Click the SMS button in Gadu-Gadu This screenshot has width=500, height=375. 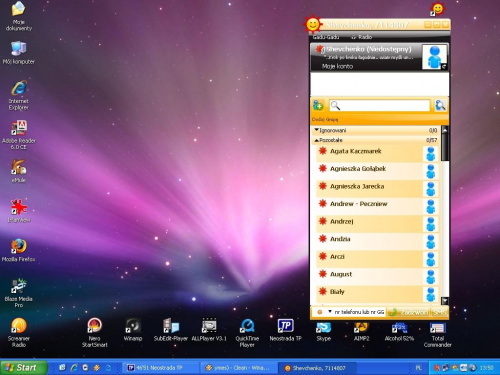439,312
